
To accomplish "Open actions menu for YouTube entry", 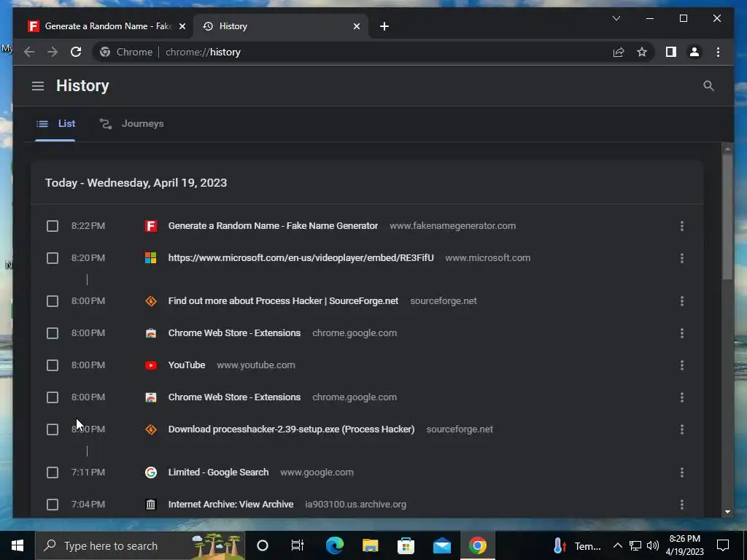I will (682, 365).
